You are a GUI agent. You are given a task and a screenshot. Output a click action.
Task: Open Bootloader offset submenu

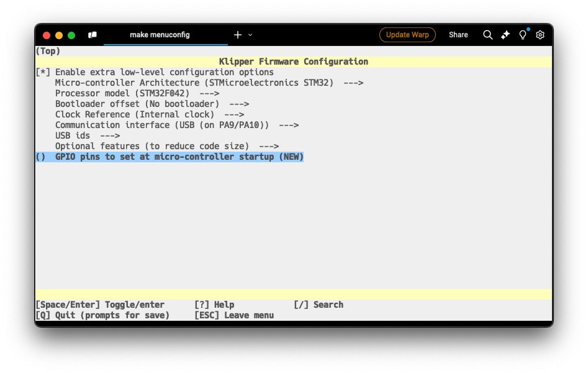(x=152, y=104)
